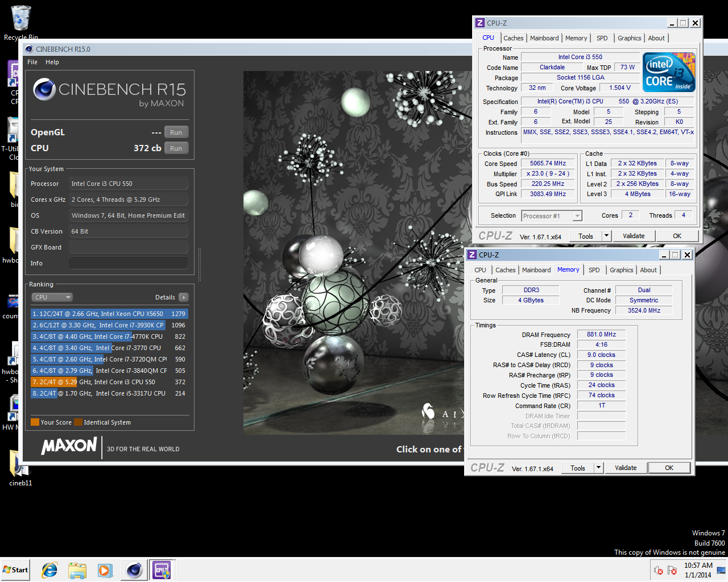Switch to Cinebench taskbar icon
The image size is (728, 582).
(134, 570)
